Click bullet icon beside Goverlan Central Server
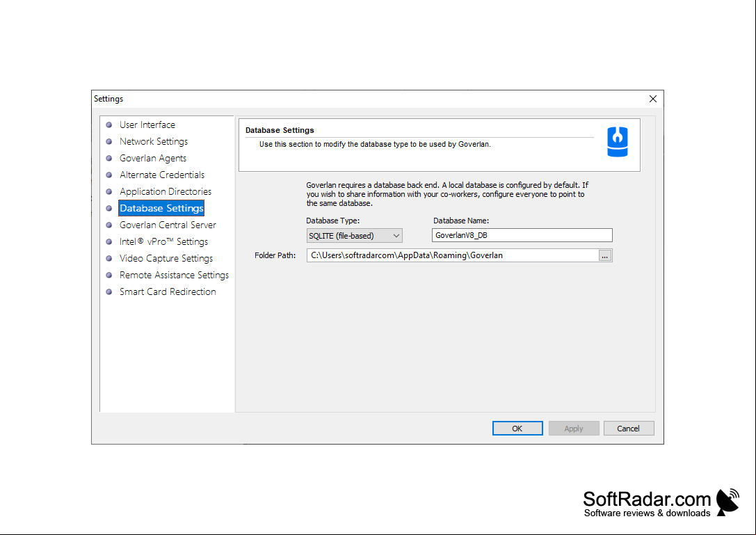The image size is (756, 535). point(109,225)
